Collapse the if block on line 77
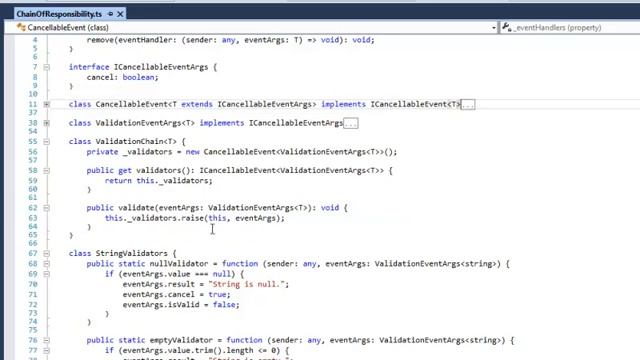This screenshot has width=640, height=360. 47,351
